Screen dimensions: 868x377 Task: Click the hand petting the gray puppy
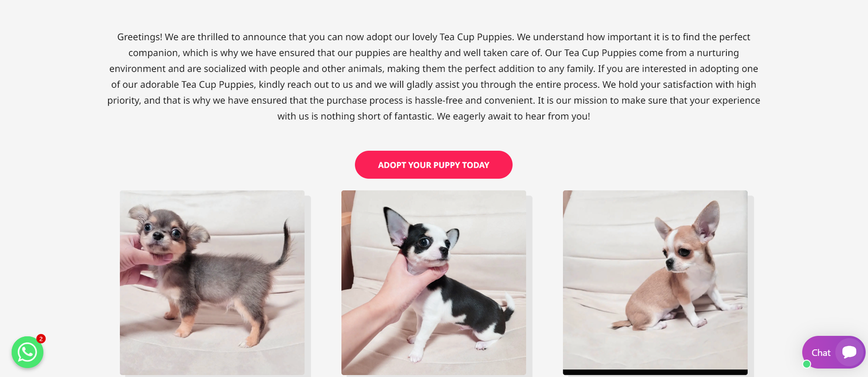click(136, 260)
